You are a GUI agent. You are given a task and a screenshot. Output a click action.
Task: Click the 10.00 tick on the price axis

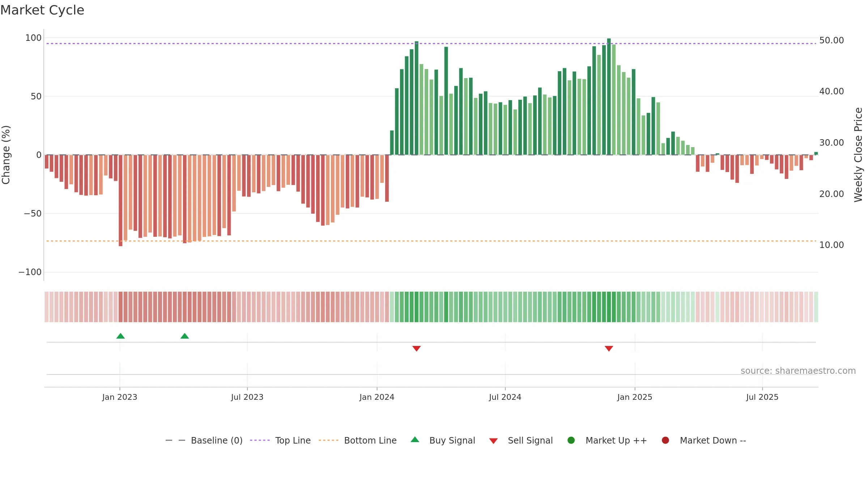coord(831,245)
